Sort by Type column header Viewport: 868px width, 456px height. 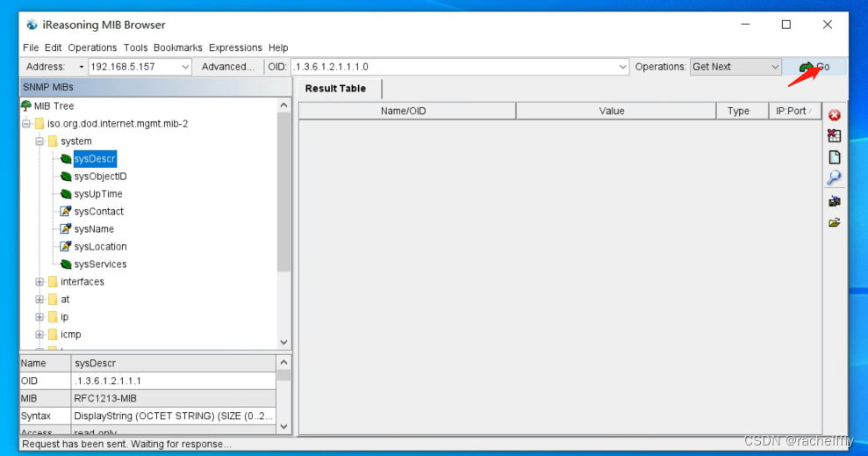742,111
